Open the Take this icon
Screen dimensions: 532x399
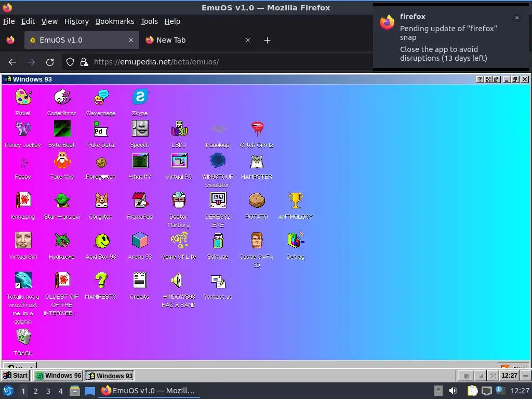point(62,161)
